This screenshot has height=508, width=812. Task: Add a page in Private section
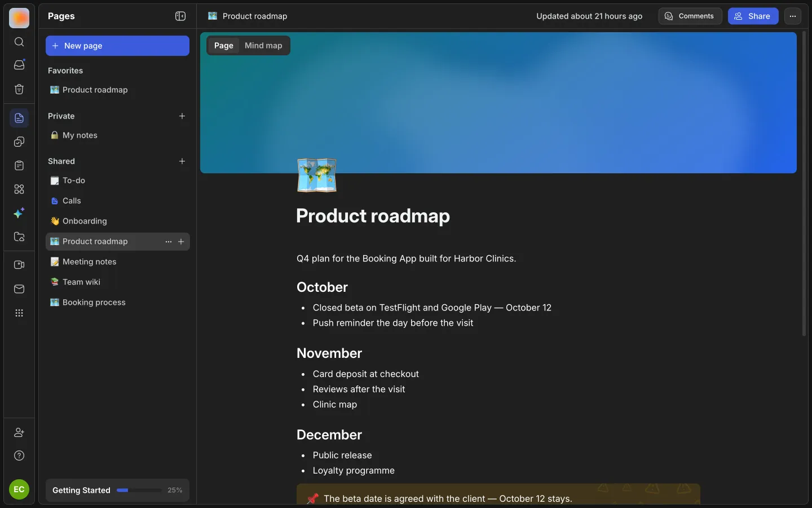182,116
